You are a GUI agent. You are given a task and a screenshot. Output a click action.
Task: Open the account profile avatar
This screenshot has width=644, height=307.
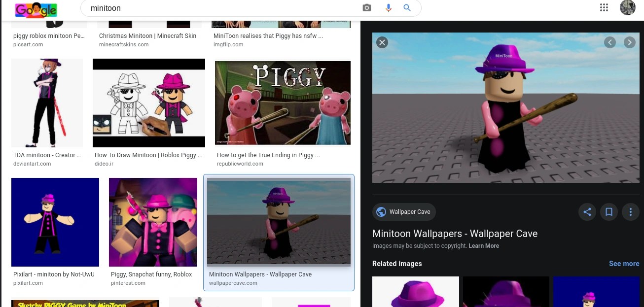pos(627,7)
